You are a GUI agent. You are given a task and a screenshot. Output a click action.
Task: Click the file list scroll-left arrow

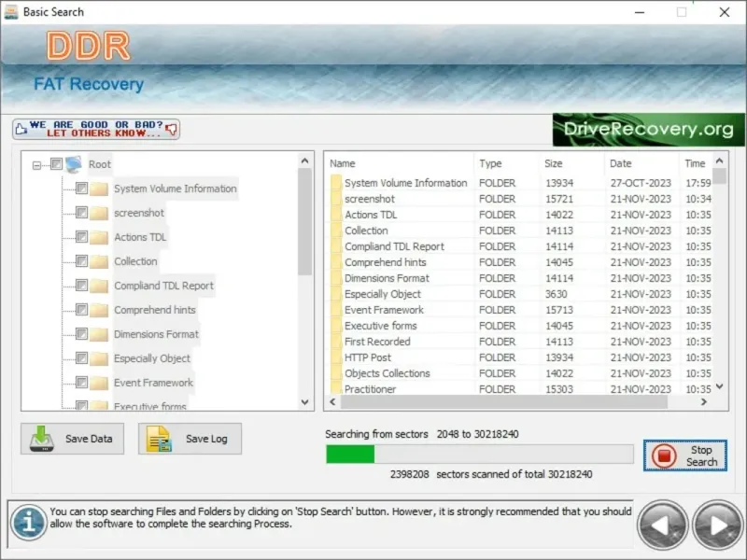[333, 402]
